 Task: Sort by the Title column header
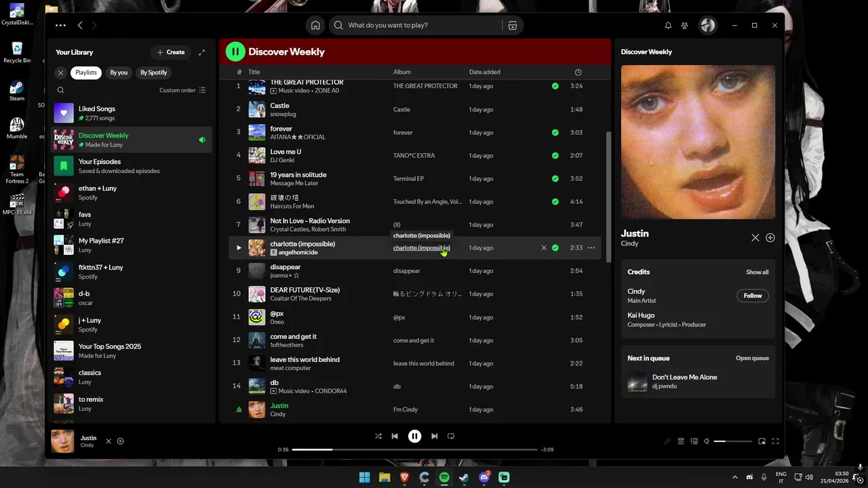(254, 72)
